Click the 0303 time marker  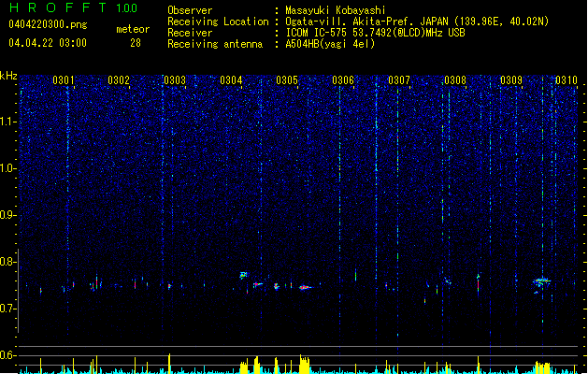(x=175, y=80)
